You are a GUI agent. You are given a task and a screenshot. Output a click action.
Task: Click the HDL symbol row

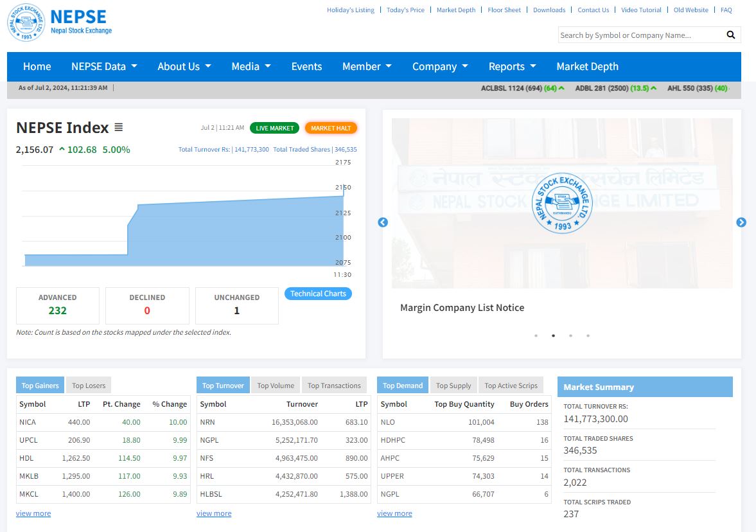103,457
